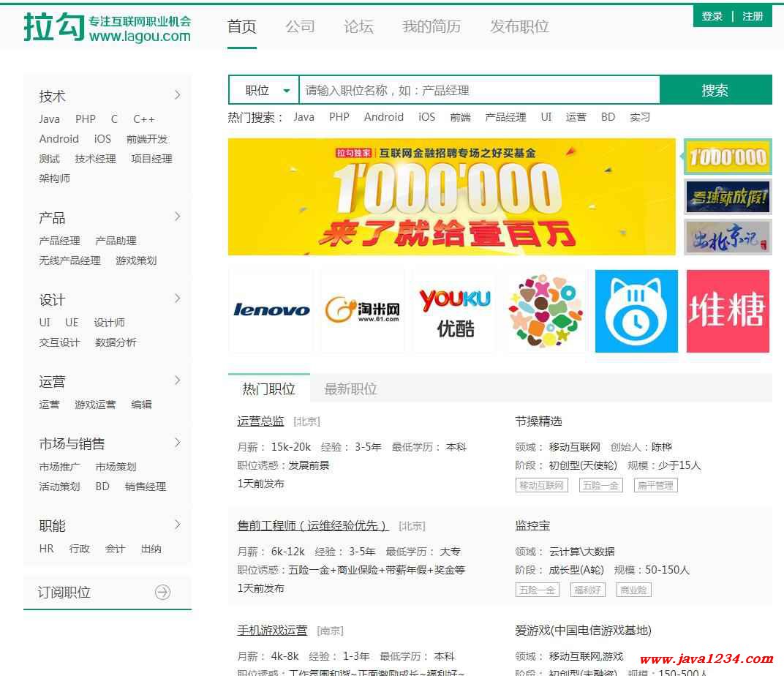This screenshot has width=784, height=676.
Task: Select 项目经理 in the sidebar
Action: click(x=151, y=159)
